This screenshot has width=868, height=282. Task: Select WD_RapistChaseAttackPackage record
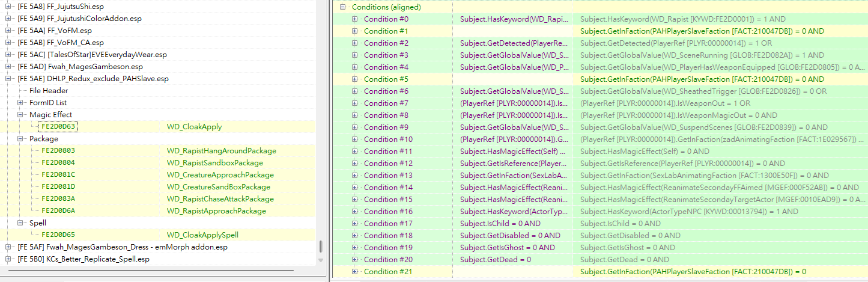pos(220,199)
